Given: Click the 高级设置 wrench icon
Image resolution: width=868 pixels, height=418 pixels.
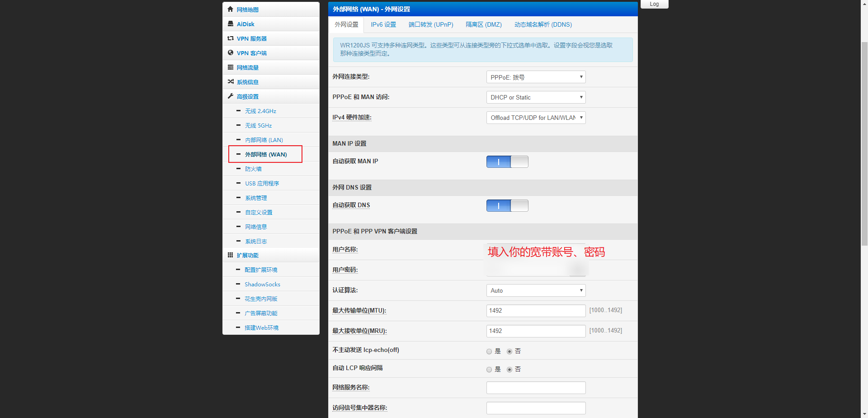Looking at the screenshot, I should pos(231,96).
